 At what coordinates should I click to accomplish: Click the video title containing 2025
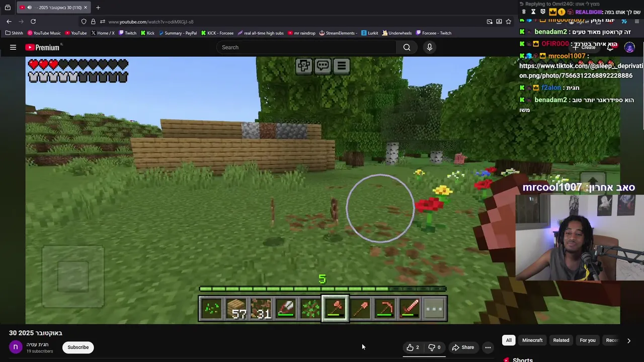click(36, 333)
